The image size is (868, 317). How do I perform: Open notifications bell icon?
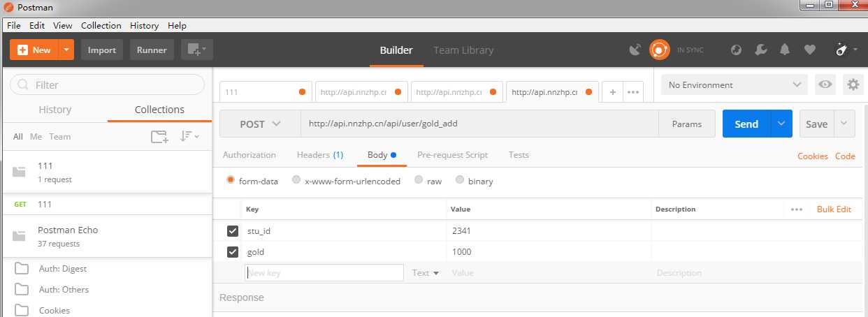coord(785,50)
